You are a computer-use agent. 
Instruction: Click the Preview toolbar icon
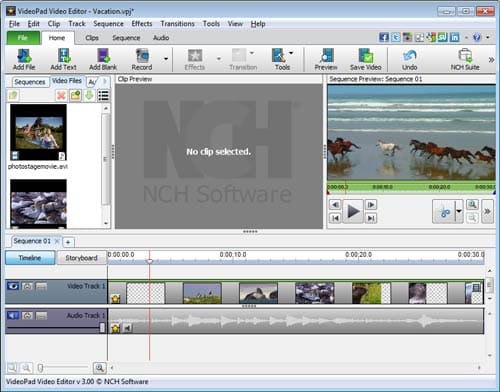point(326,59)
